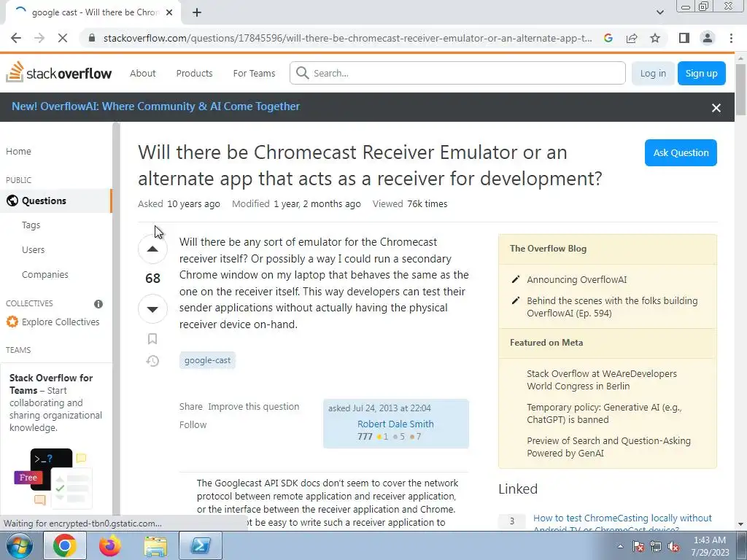The image size is (747, 560).
Task: Open the Chrome three-dot menu
Action: [731, 38]
